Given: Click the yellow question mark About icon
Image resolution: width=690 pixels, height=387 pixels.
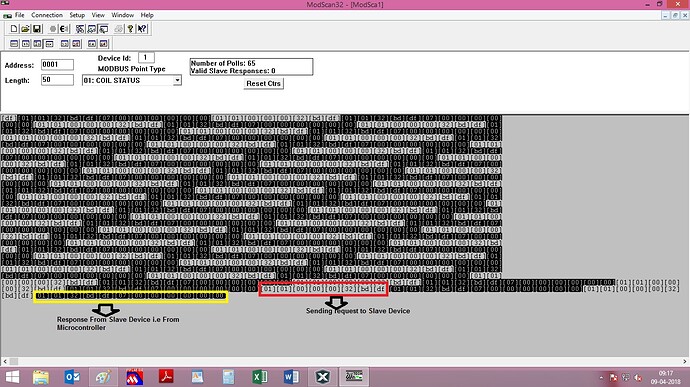Looking at the screenshot, I should 130,29.
